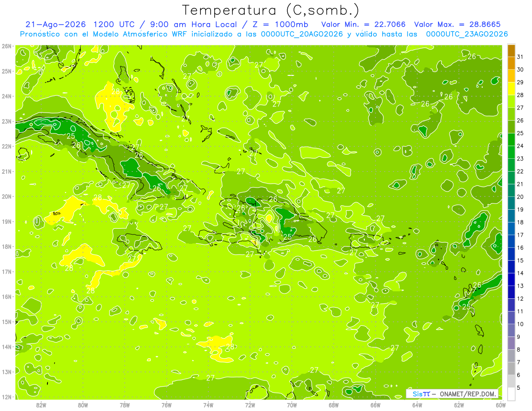Click the color scale label '29'
Image resolution: width=532 pixels, height=411 pixels.
click(x=520, y=82)
